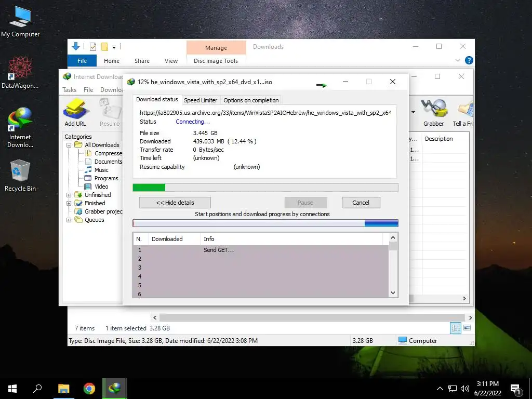Open taskbar search magnifier
The height and width of the screenshot is (399, 532).
[x=37, y=389]
